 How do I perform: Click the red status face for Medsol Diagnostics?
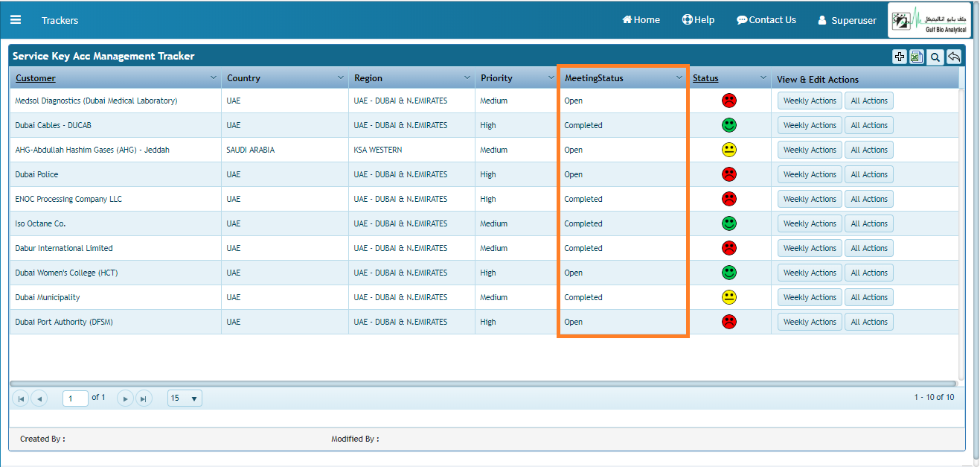[x=729, y=101]
